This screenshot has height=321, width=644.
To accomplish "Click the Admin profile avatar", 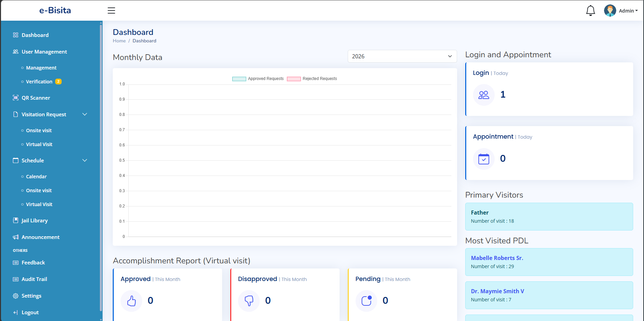I will 610,11.
